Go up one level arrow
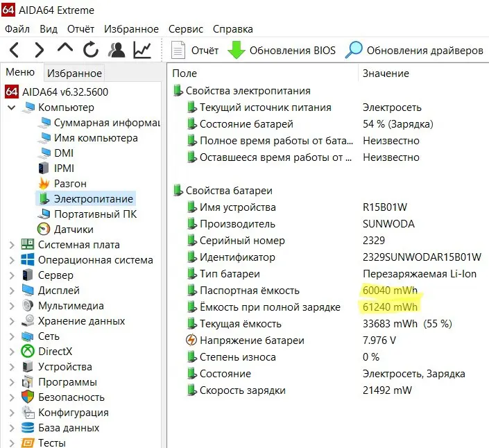Viewport: 489px width, 448px height. (x=65, y=48)
